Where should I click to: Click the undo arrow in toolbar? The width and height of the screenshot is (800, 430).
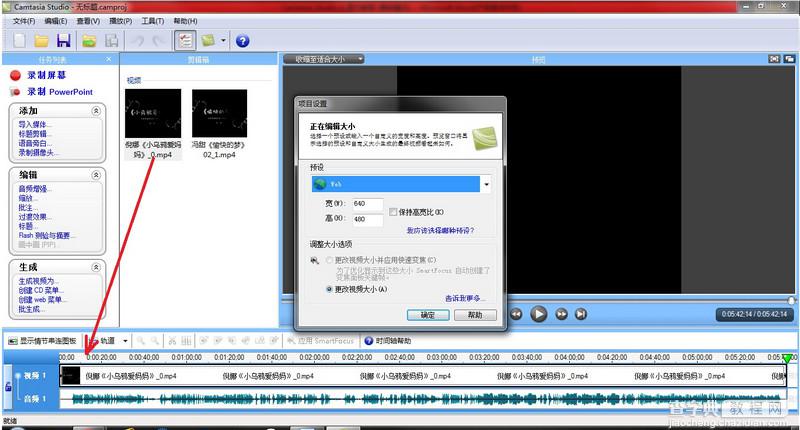pos(138,41)
